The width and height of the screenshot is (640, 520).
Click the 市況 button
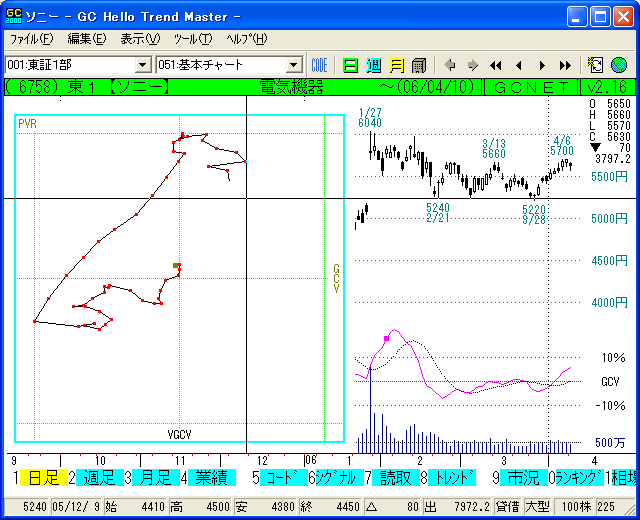[x=524, y=478]
